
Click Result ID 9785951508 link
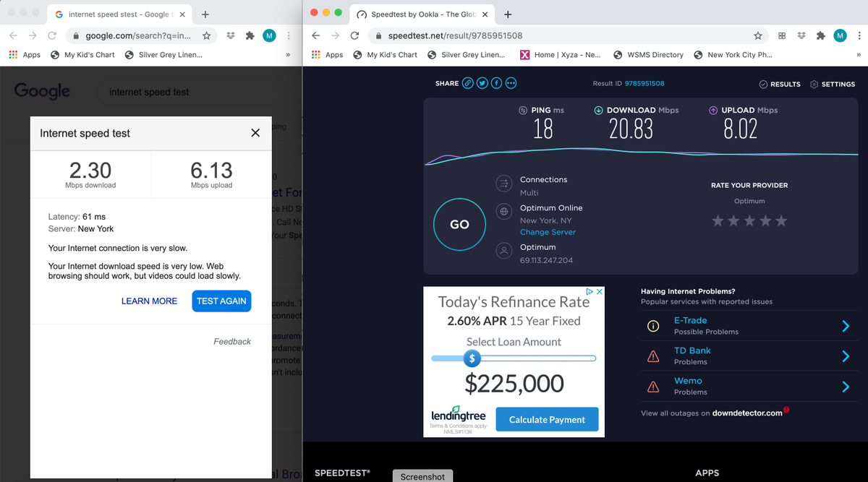point(644,84)
